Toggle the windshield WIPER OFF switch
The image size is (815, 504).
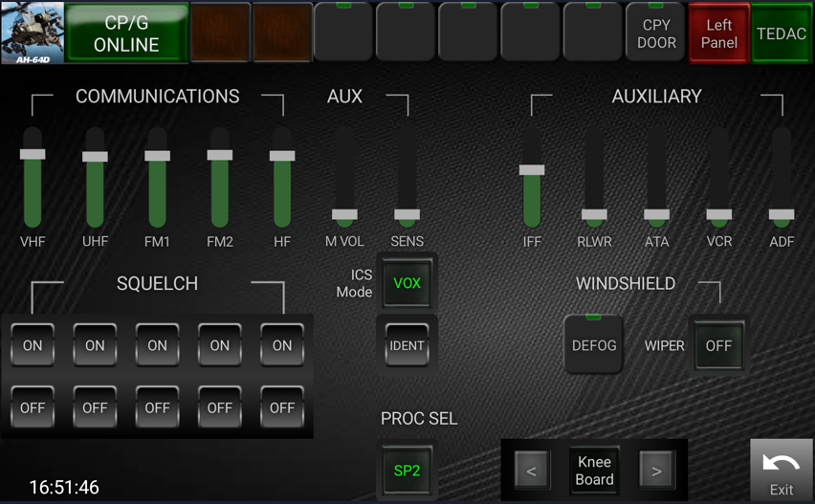(718, 345)
